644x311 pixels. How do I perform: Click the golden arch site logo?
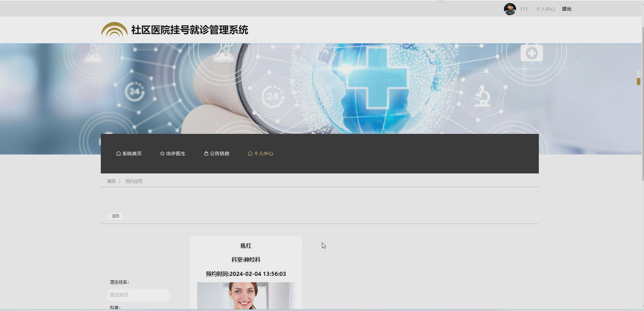click(114, 29)
